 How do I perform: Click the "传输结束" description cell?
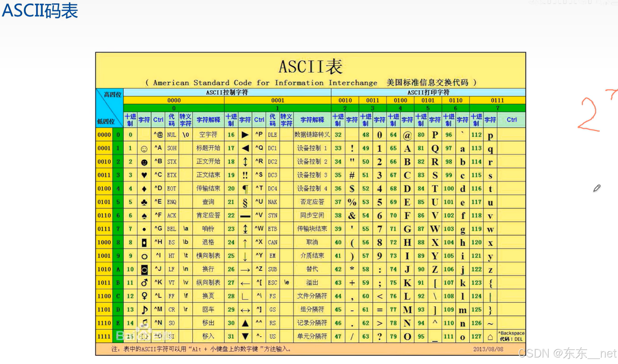point(208,189)
